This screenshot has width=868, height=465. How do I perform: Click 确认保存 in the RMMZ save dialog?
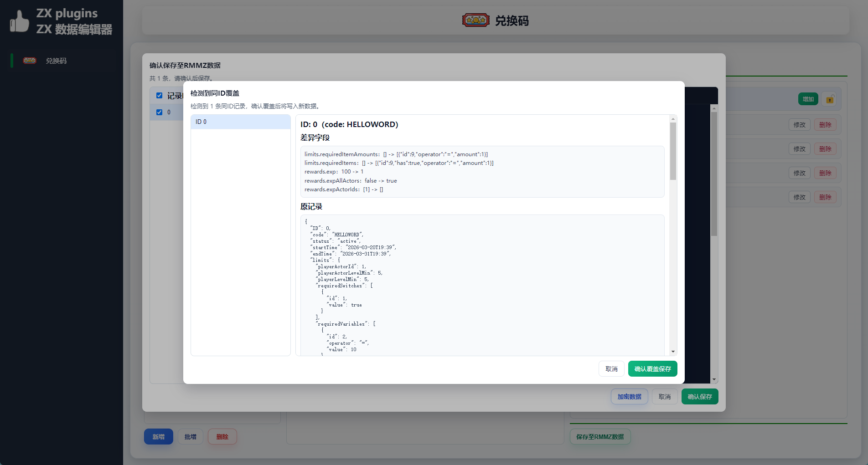point(700,397)
